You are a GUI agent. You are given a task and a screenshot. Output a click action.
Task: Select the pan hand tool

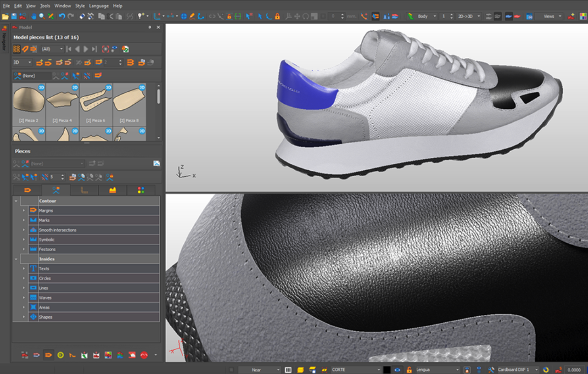click(x=34, y=16)
